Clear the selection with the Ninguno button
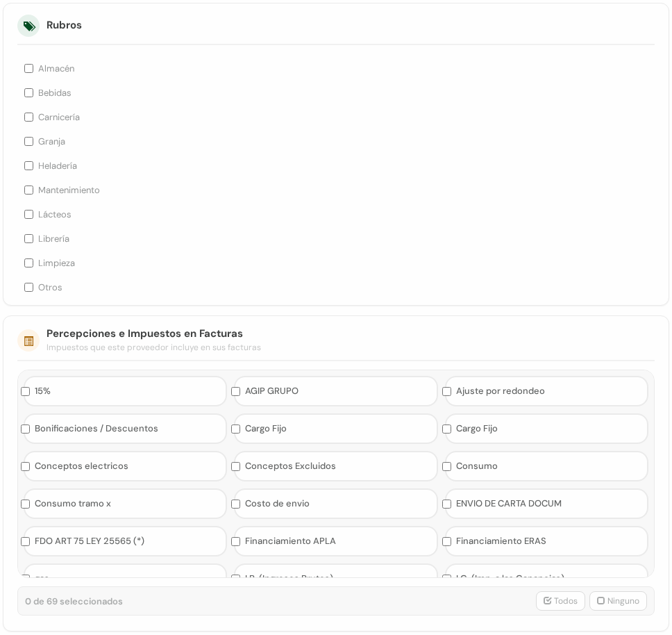This screenshot has width=672, height=635. (618, 601)
